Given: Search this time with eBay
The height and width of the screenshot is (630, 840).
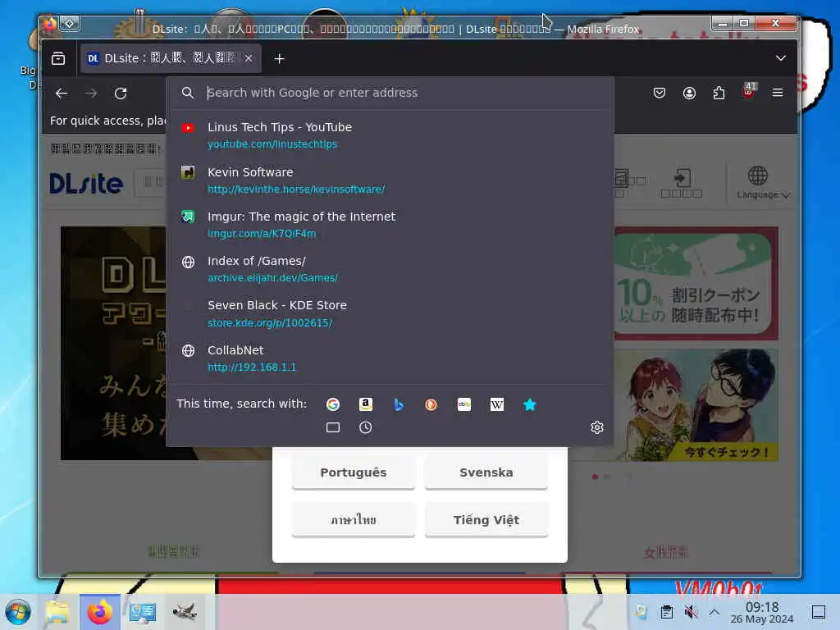Looking at the screenshot, I should point(464,404).
